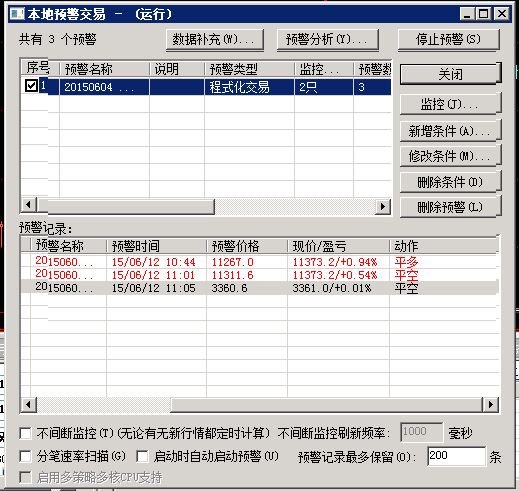The height and width of the screenshot is (491, 519).
Task: Click the window icon in the title bar
Action: click(x=17, y=14)
